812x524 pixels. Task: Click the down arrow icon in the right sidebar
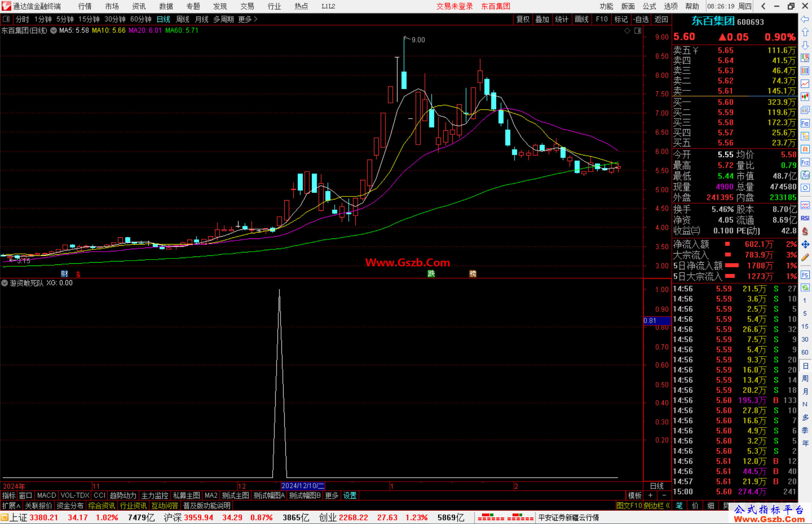point(805,45)
